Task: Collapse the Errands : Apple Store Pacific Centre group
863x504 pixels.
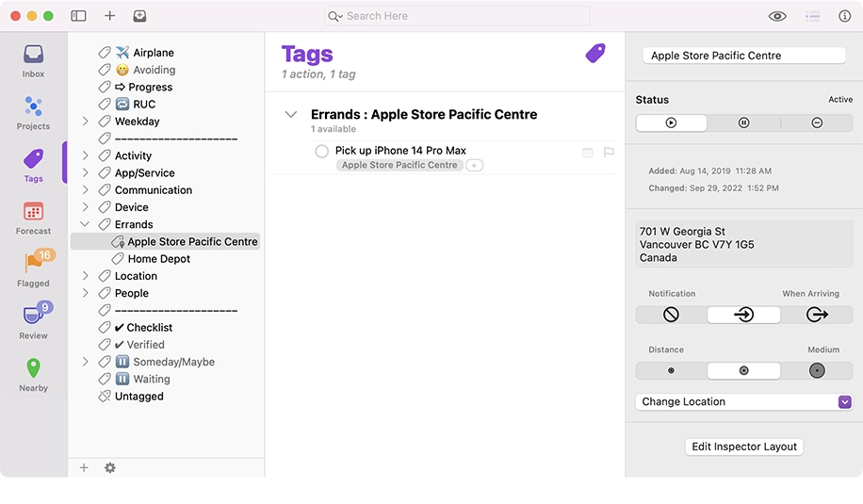Action: [290, 114]
